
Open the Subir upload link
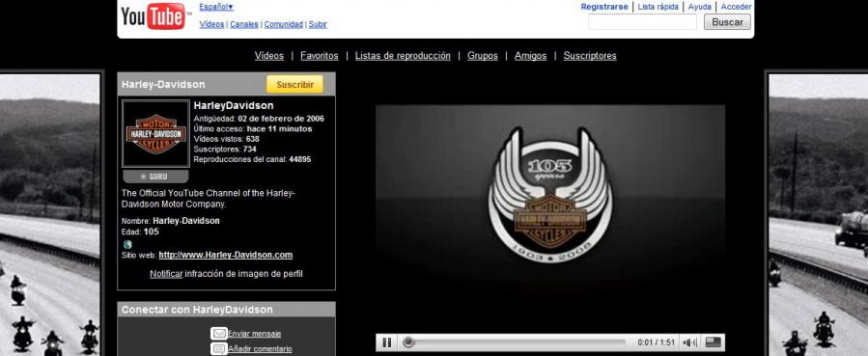pyautogui.click(x=318, y=24)
